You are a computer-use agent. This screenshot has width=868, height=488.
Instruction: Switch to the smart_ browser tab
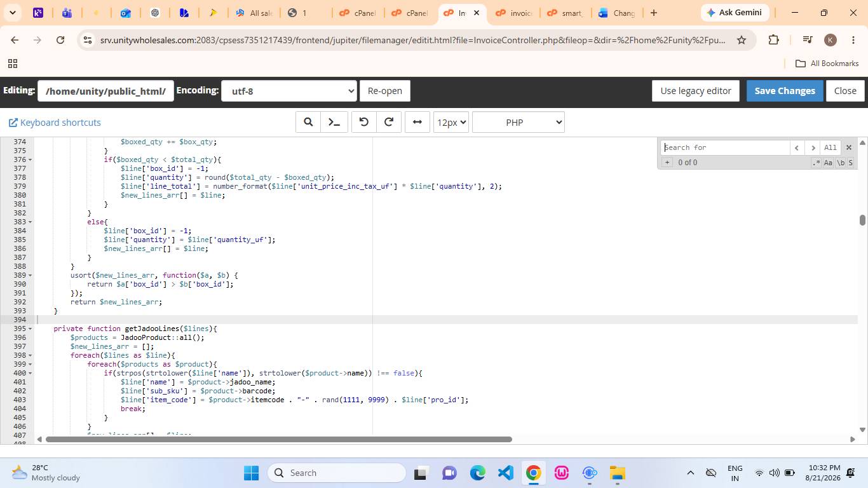567,13
